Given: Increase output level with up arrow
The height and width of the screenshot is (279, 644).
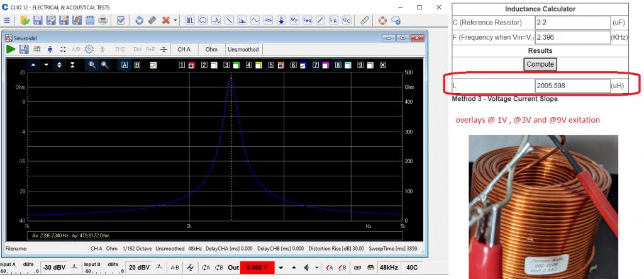Looking at the screenshot, I should (x=294, y=268).
